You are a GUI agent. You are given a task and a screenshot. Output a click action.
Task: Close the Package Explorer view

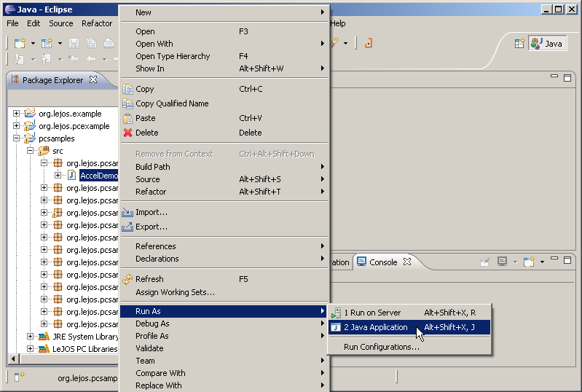coord(93,80)
